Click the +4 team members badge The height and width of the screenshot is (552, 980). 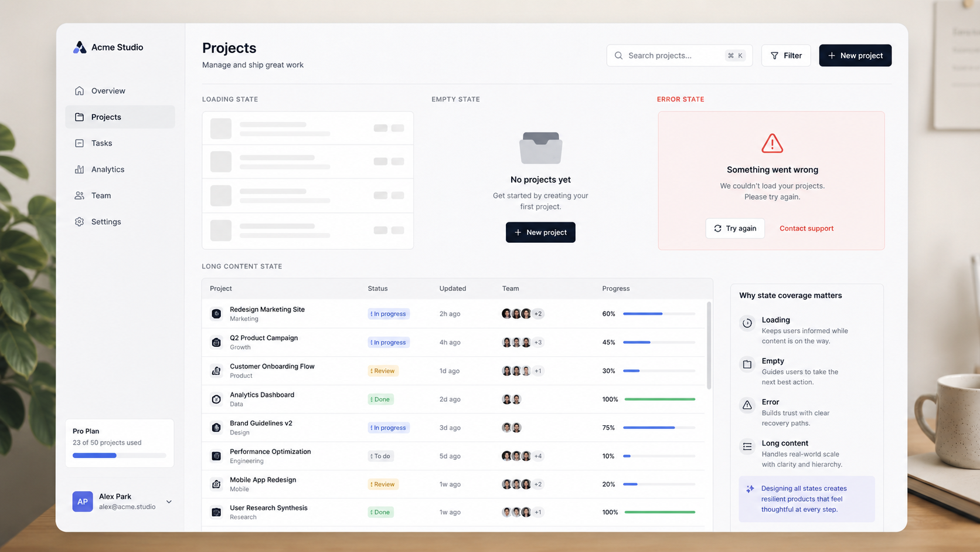coord(538,456)
